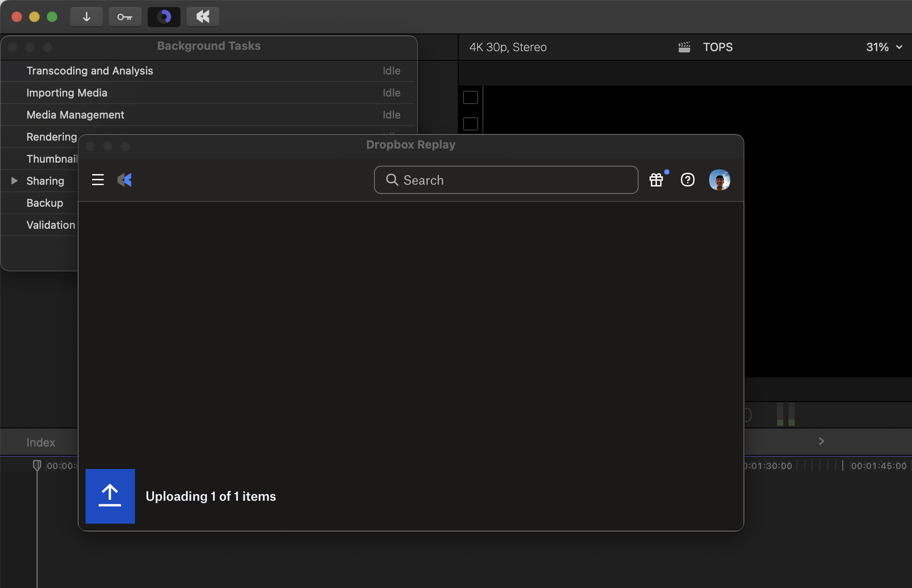Click the green full-screen window button

(52, 17)
